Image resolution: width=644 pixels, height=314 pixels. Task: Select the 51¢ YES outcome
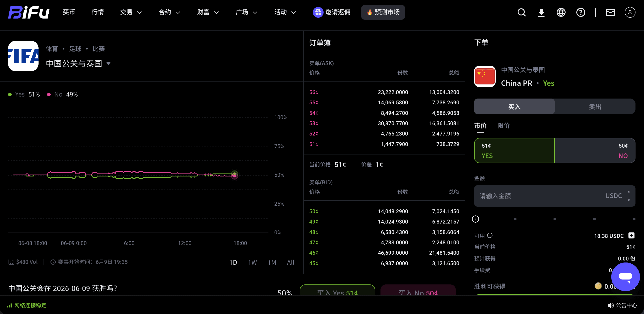(x=514, y=150)
